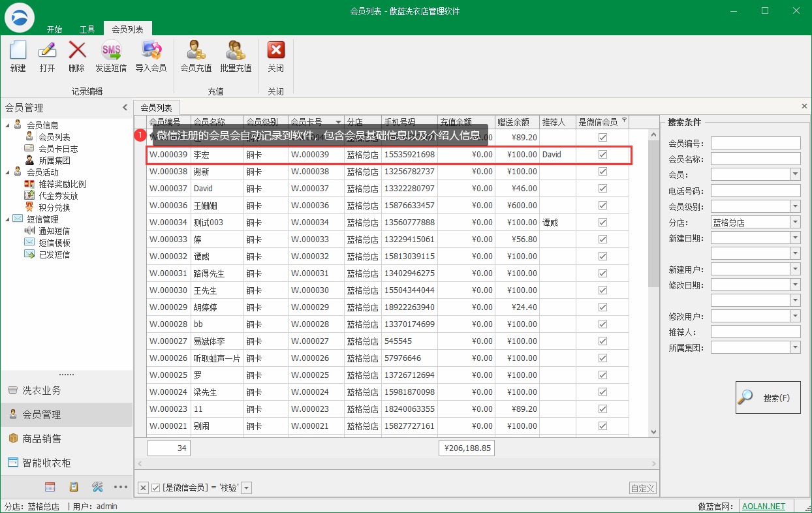Remove the filter with the X button
Screen dimensions: 812x513
(x=143, y=488)
